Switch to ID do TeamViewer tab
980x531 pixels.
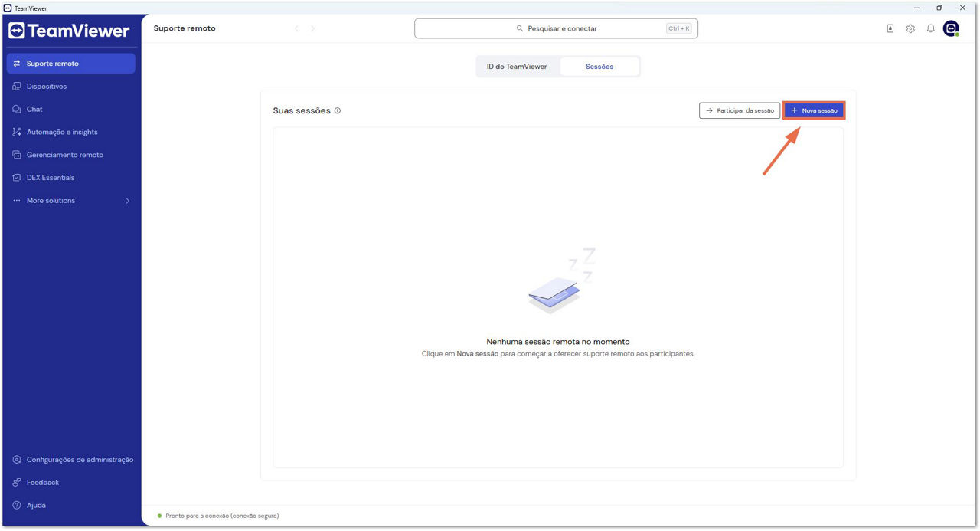coord(517,67)
